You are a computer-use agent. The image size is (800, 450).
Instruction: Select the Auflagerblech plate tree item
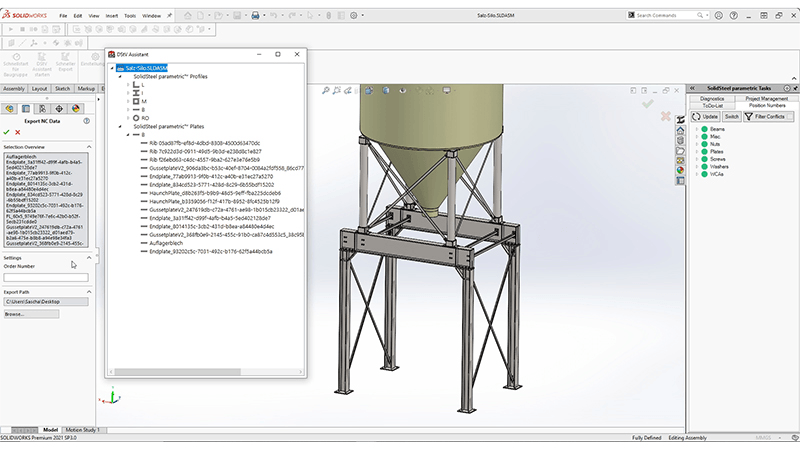[168, 243]
